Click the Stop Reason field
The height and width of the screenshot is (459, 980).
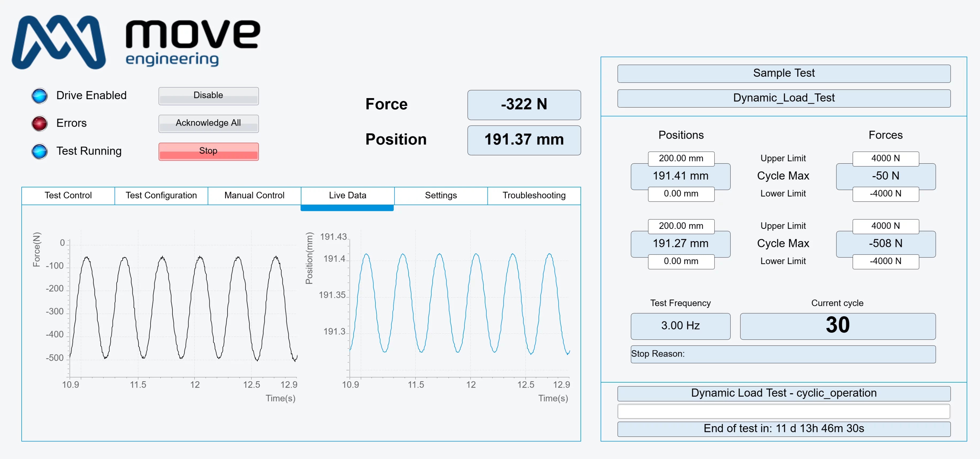click(783, 354)
